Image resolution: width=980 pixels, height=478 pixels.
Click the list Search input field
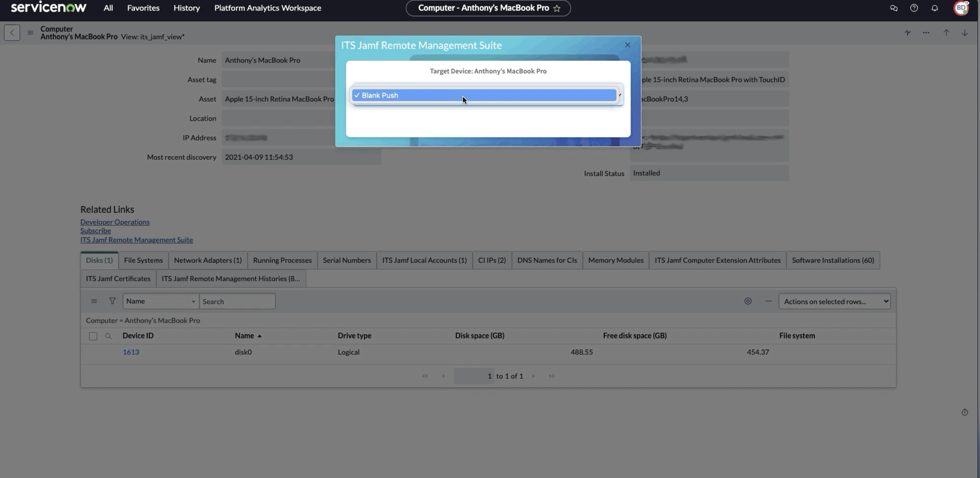tap(237, 301)
